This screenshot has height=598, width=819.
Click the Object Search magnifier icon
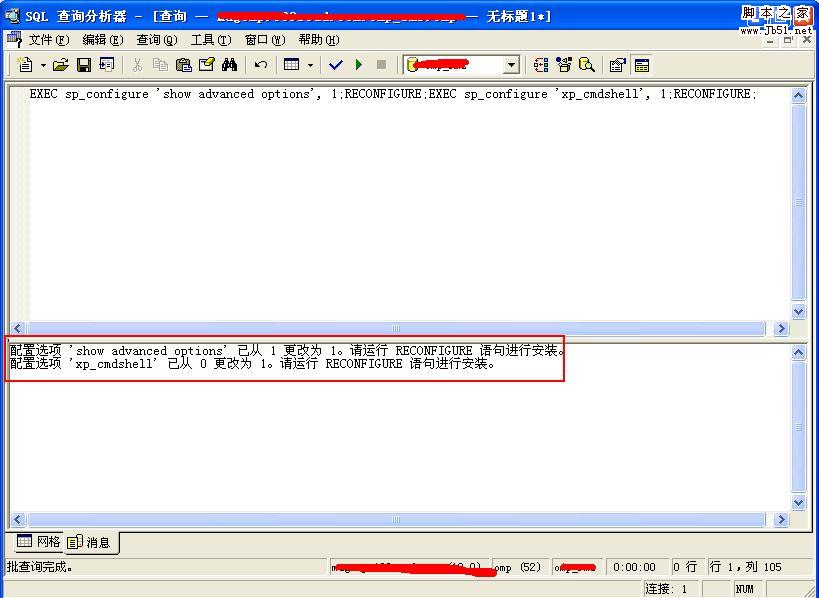(588, 63)
